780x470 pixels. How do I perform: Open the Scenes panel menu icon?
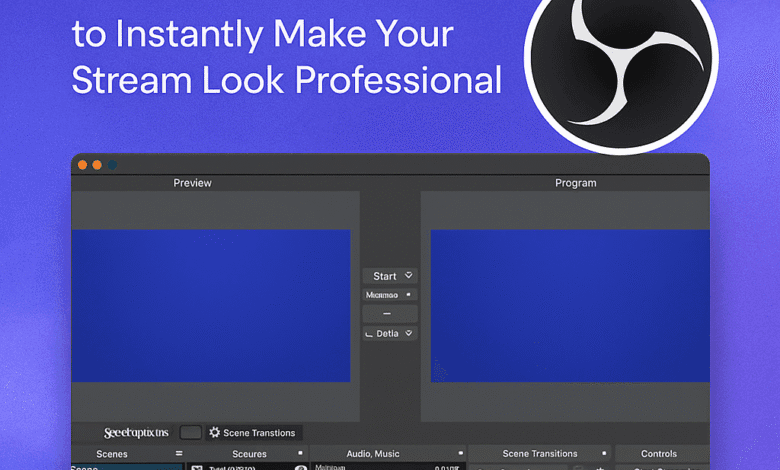(x=179, y=454)
